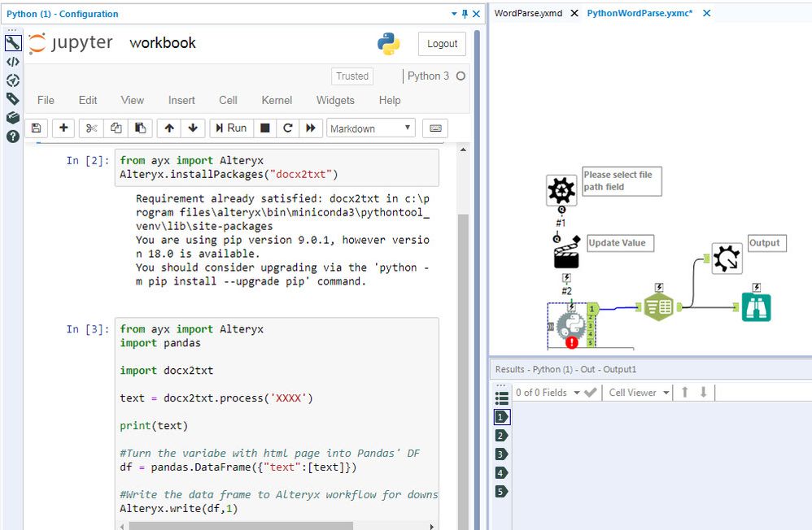The height and width of the screenshot is (530, 812).
Task: Select the green Select tool on canvas
Action: (658, 307)
